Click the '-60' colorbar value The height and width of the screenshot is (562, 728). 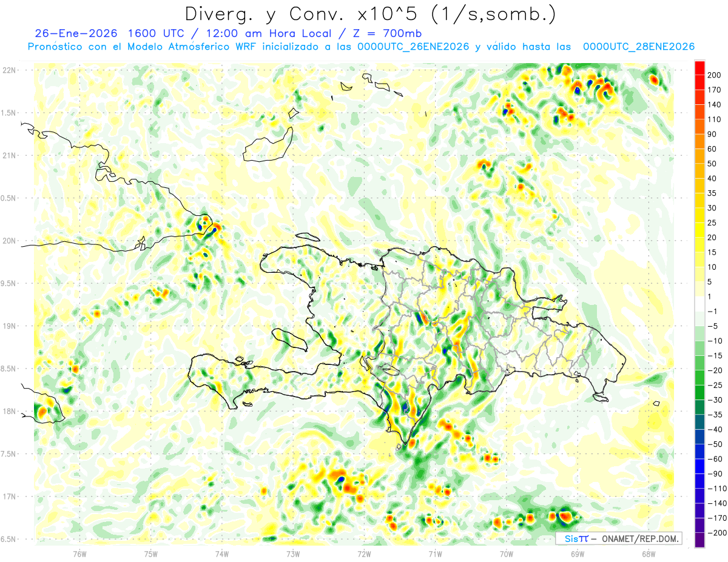point(715,459)
